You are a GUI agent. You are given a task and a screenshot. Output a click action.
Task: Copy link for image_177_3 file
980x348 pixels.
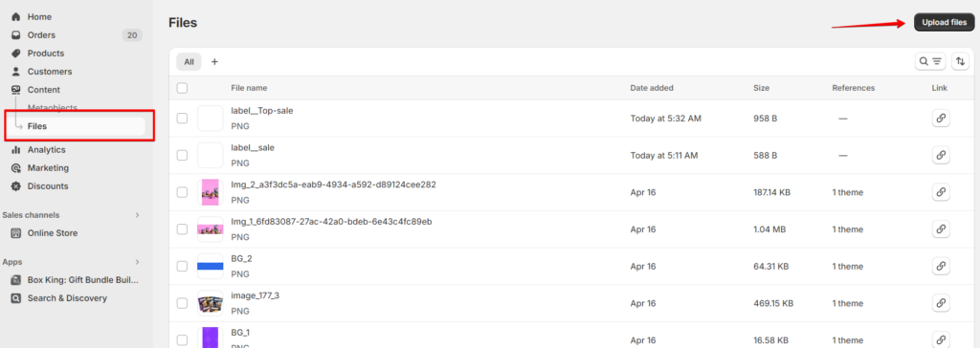(941, 303)
